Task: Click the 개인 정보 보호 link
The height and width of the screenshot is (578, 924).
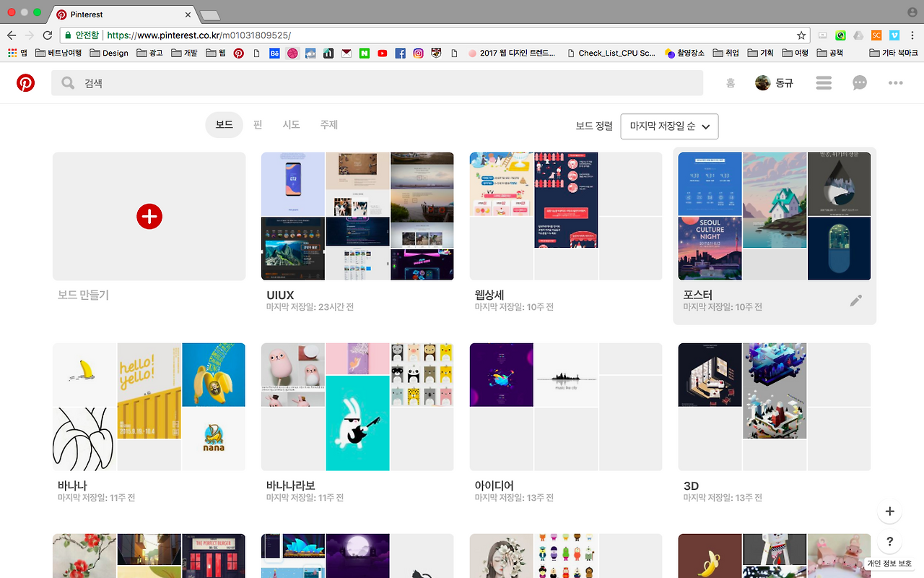Action: (x=890, y=563)
